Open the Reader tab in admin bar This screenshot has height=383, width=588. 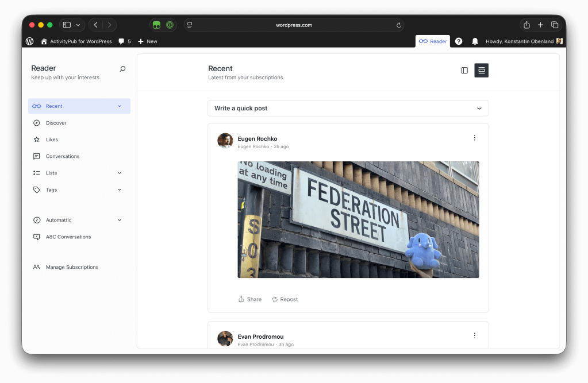433,41
